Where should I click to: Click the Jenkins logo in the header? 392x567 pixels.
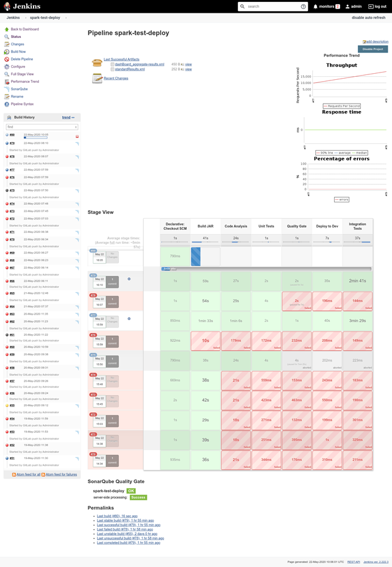pos(22,6)
